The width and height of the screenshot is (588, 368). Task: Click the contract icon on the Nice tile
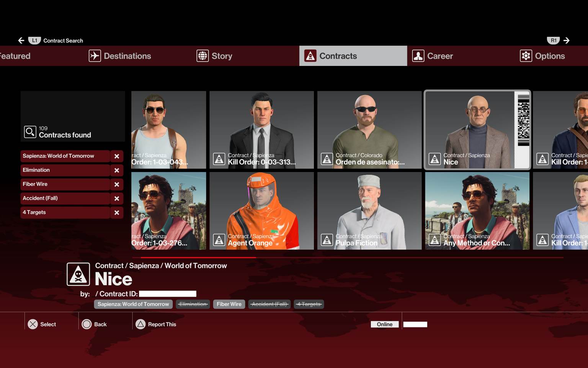[434, 159]
